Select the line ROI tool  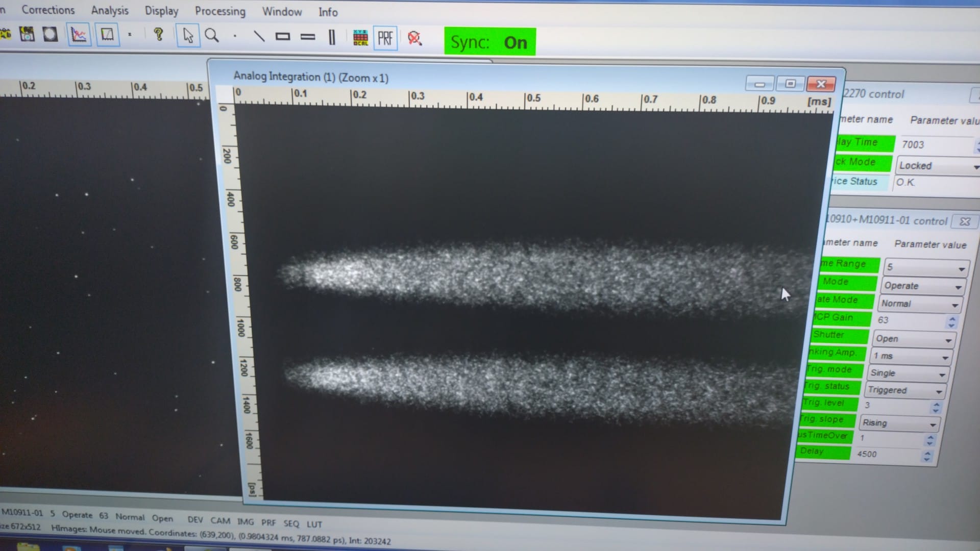259,36
